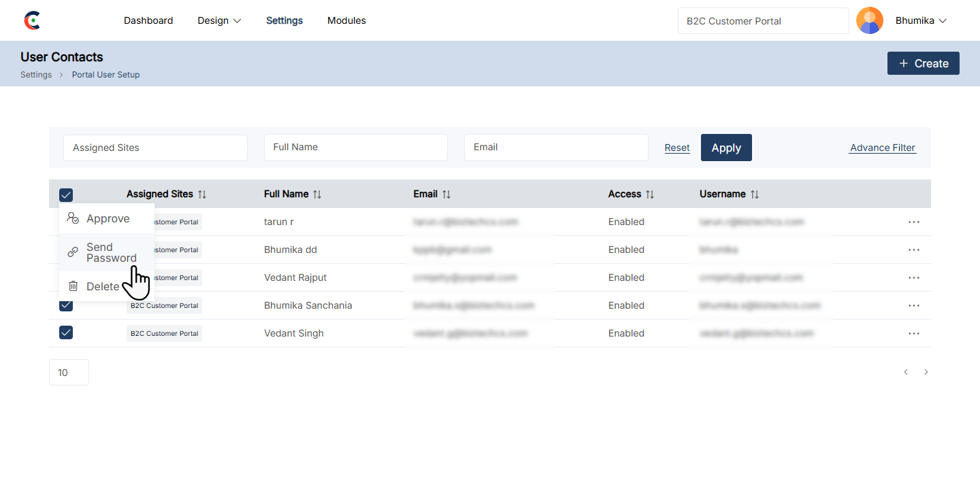The image size is (980, 497).
Task: Click the Full Name filter input field
Action: (x=355, y=148)
